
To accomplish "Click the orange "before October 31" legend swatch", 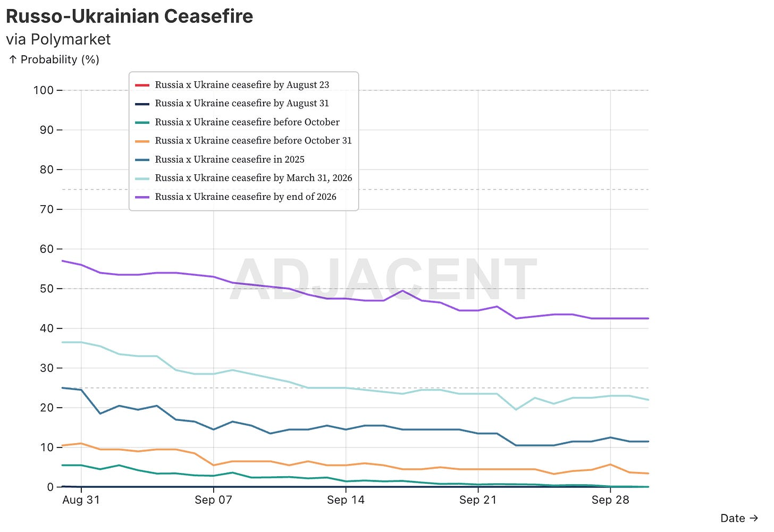I will pyautogui.click(x=142, y=141).
